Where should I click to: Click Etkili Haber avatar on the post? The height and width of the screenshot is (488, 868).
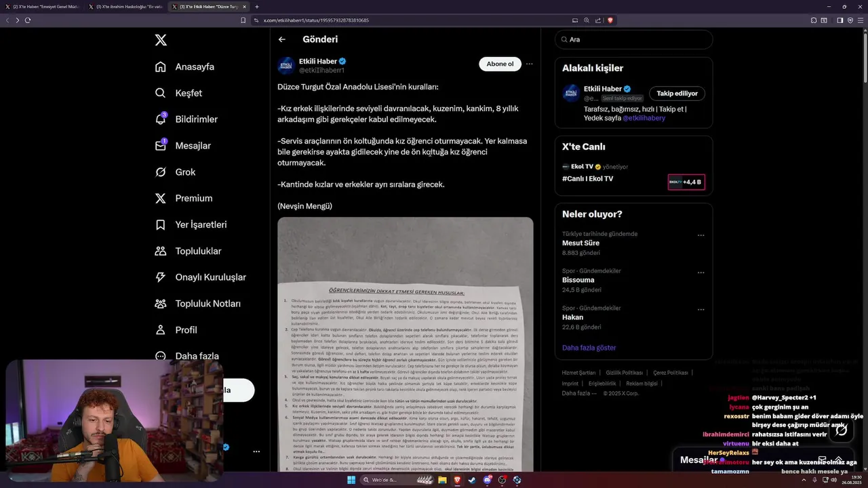tap(286, 65)
